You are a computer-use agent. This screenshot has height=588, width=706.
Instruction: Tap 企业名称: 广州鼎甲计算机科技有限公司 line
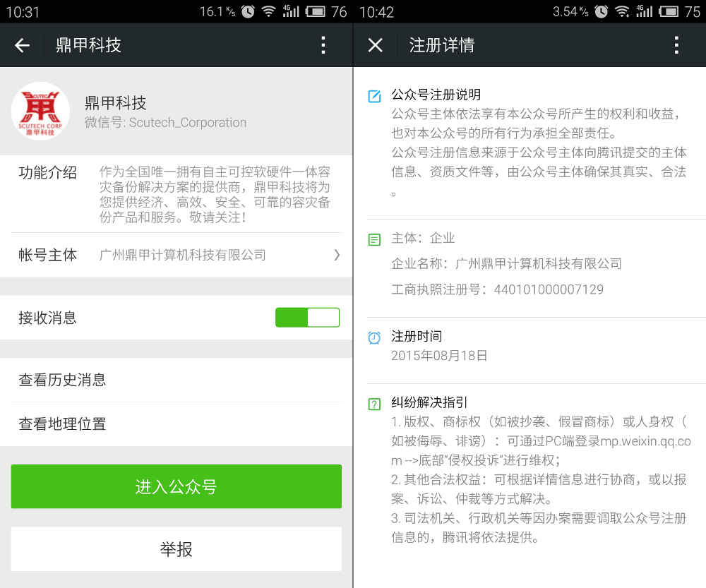[506, 263]
